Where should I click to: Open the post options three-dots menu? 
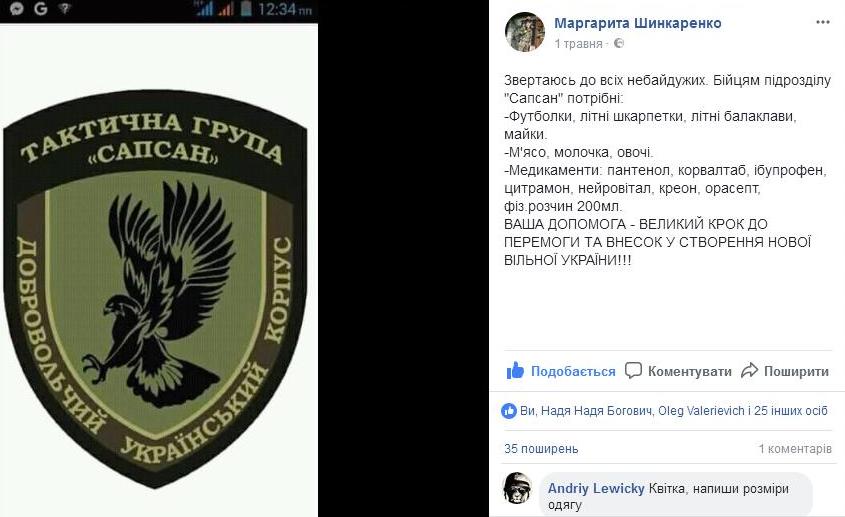tap(822, 22)
